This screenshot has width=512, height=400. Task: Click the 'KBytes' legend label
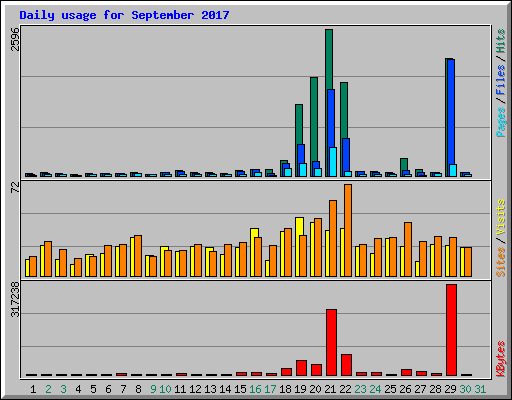[x=500, y=359]
